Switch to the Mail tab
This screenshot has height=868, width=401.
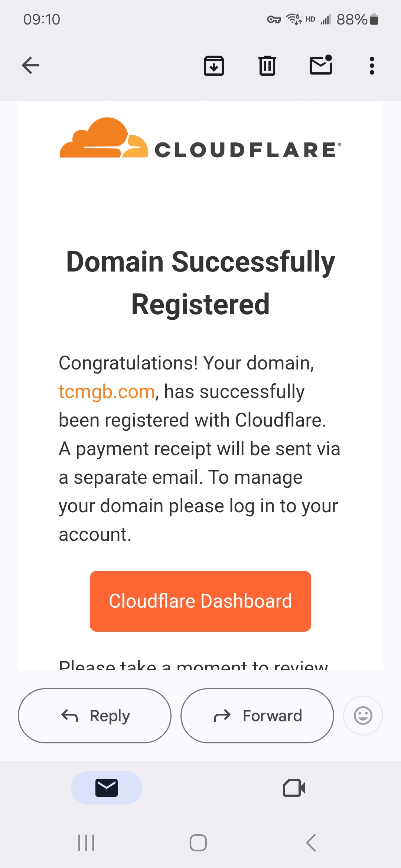tap(107, 788)
